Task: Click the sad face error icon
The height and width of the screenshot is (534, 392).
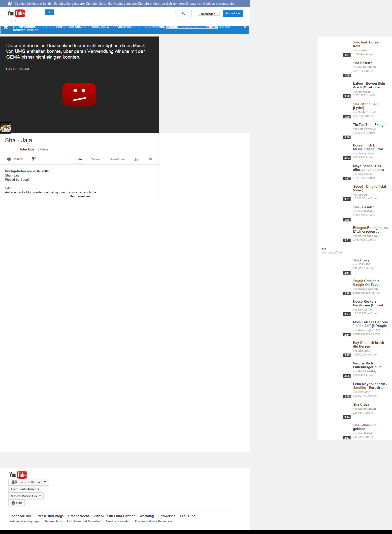Action: click(79, 95)
